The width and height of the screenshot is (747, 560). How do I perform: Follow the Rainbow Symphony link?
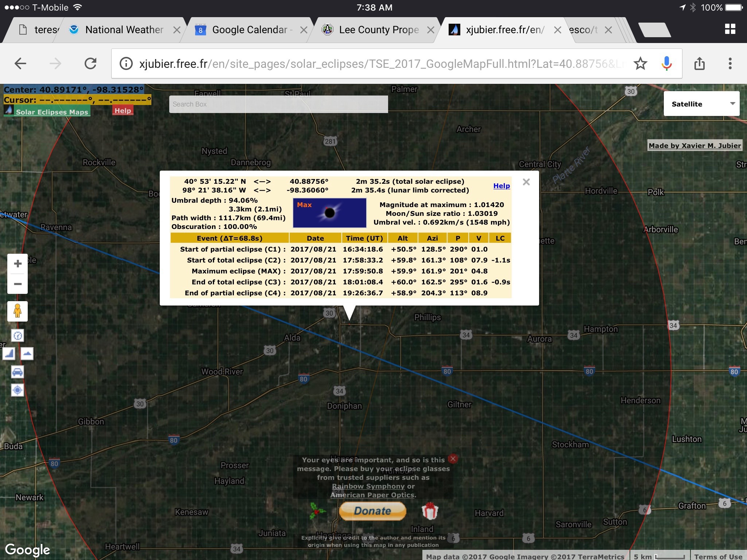point(368,486)
